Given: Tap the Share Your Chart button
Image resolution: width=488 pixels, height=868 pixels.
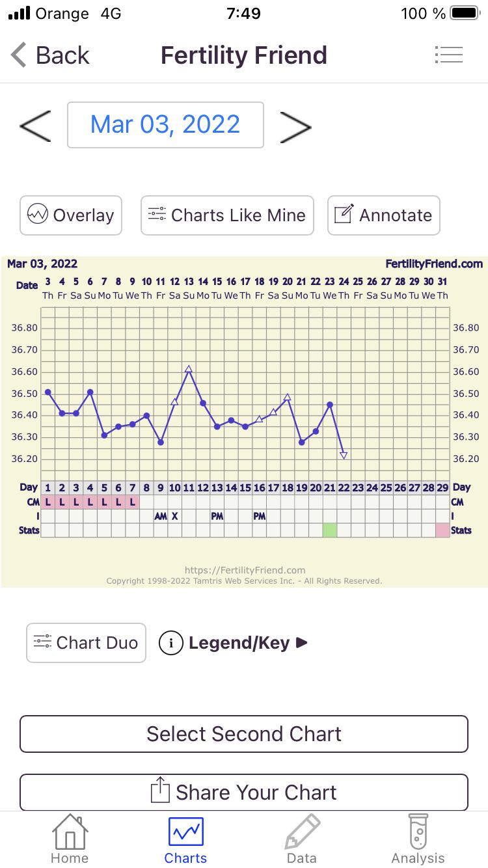Looking at the screenshot, I should coord(244,793).
